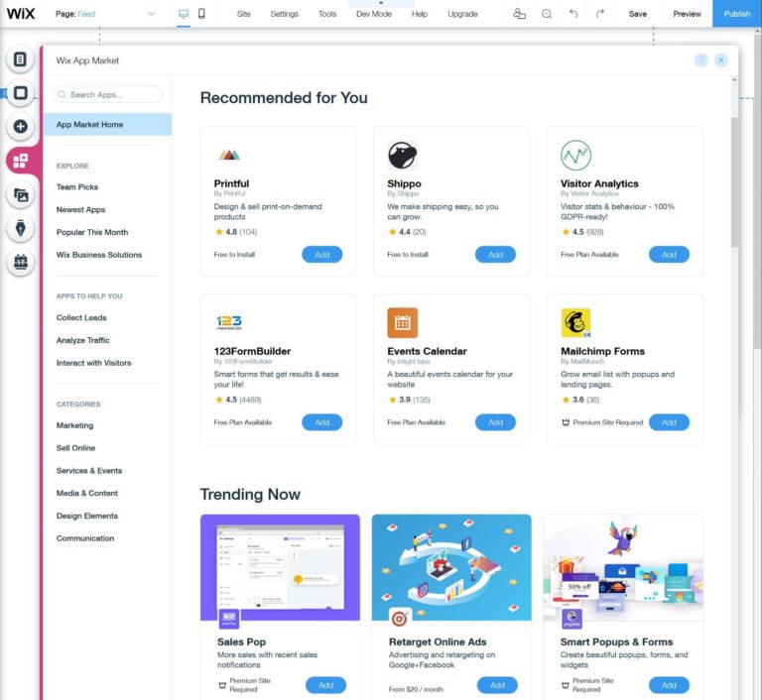Screen dimensions: 762x700
Task: Open the Site menu
Action: tap(243, 14)
